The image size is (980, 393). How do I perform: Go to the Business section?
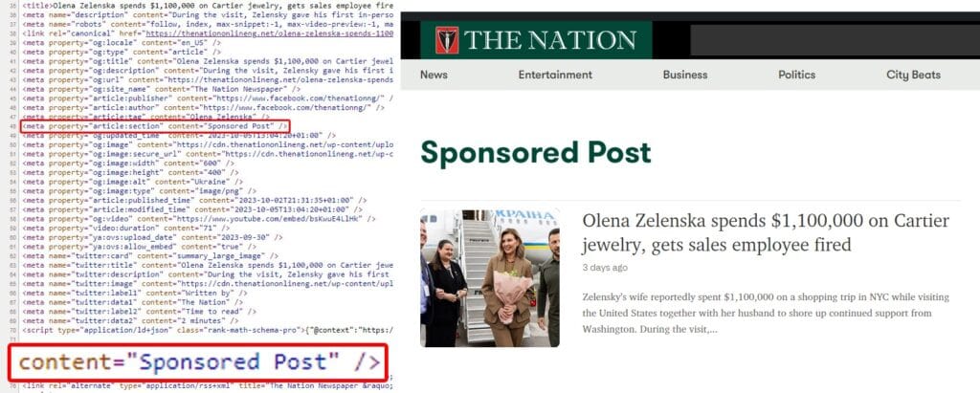[x=685, y=75]
